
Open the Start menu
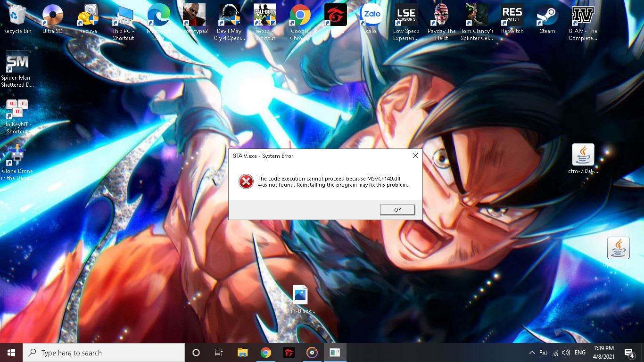(x=10, y=352)
